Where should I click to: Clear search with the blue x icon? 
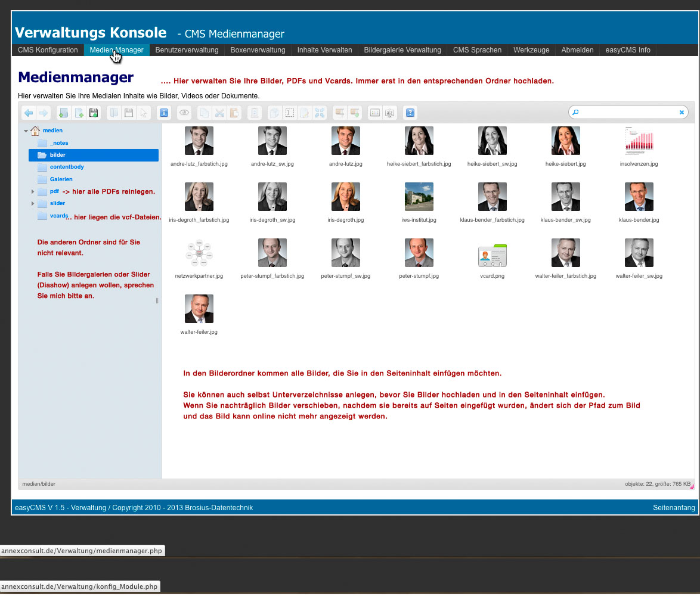click(682, 112)
